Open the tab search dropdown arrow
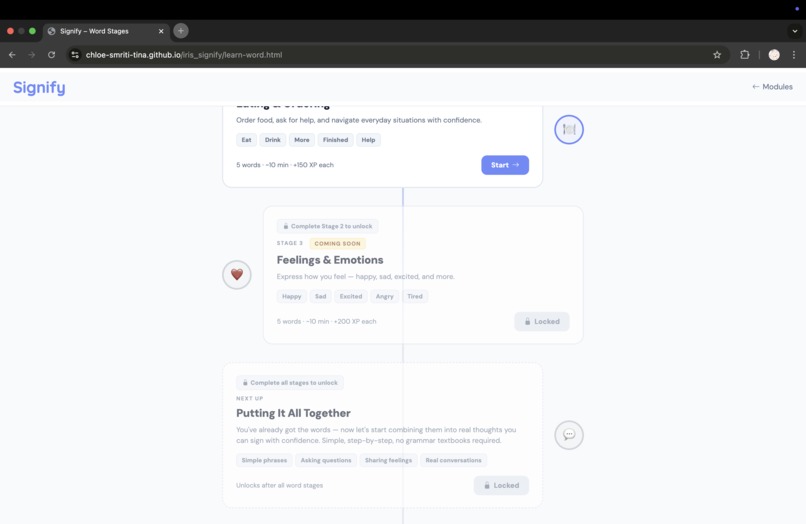The width and height of the screenshot is (806, 524). pos(795,31)
